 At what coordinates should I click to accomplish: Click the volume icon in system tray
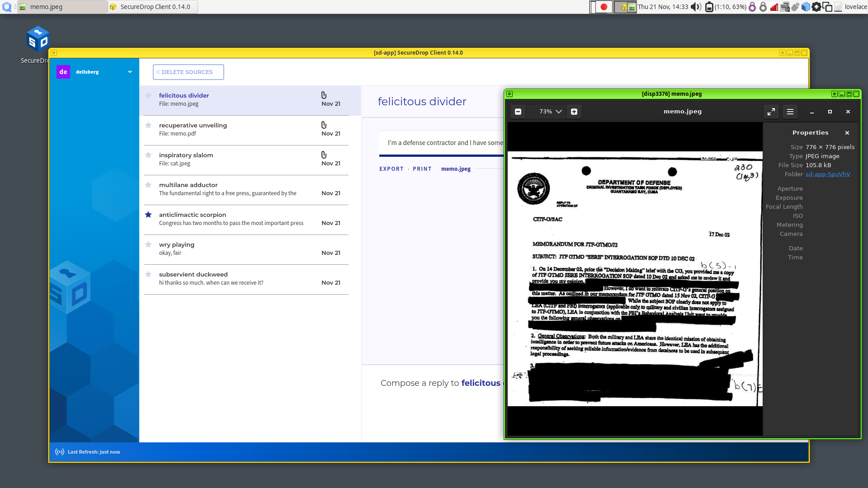696,7
